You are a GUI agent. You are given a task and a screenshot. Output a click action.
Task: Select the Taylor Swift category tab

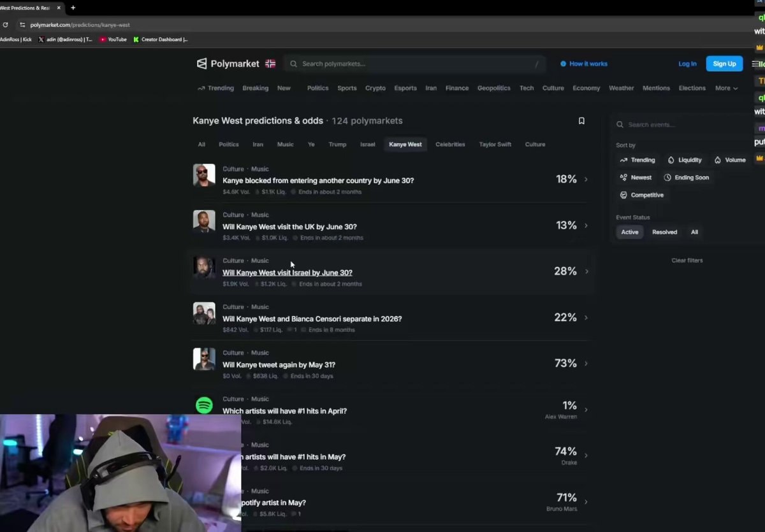point(495,145)
